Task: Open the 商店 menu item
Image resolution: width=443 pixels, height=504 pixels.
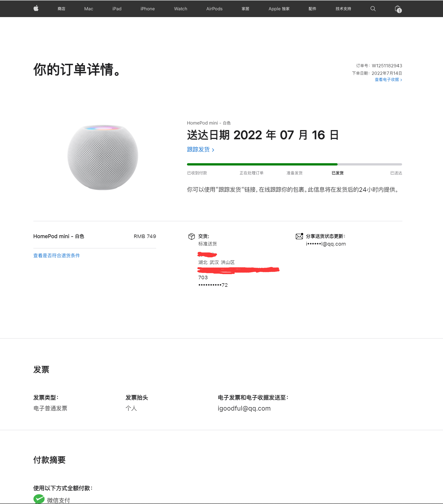Action: tap(61, 9)
